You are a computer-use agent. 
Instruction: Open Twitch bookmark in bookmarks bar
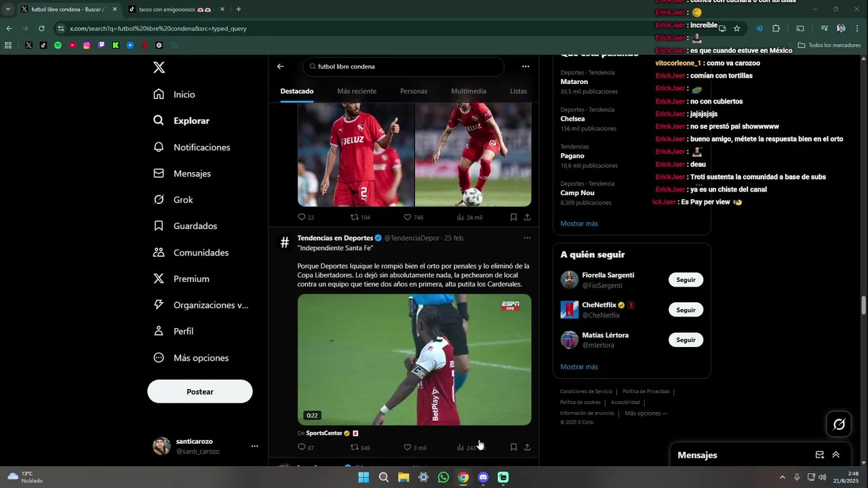coord(102,45)
